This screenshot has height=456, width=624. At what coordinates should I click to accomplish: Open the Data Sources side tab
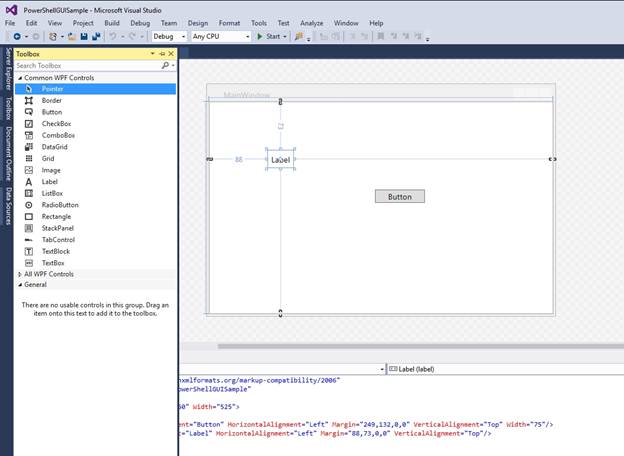[x=8, y=206]
